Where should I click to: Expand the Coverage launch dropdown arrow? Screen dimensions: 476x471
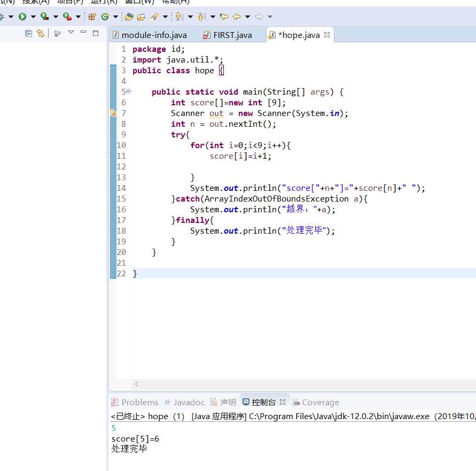click(x=56, y=17)
